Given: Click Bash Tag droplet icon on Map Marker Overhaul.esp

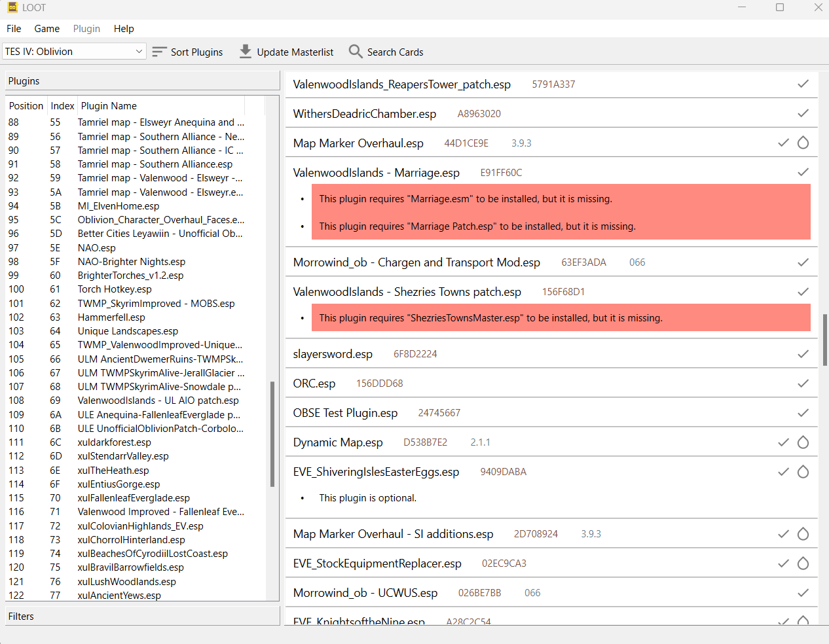Looking at the screenshot, I should 803,143.
